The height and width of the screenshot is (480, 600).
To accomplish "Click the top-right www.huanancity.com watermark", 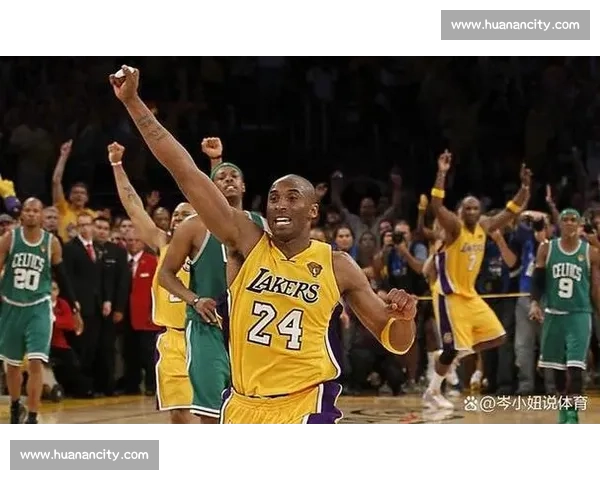I will [515, 24].
